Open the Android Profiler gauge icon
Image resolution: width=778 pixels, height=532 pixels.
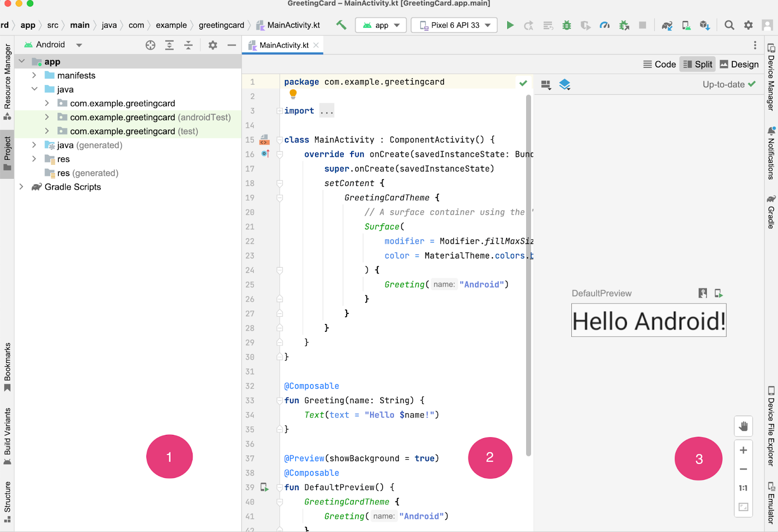604,25
